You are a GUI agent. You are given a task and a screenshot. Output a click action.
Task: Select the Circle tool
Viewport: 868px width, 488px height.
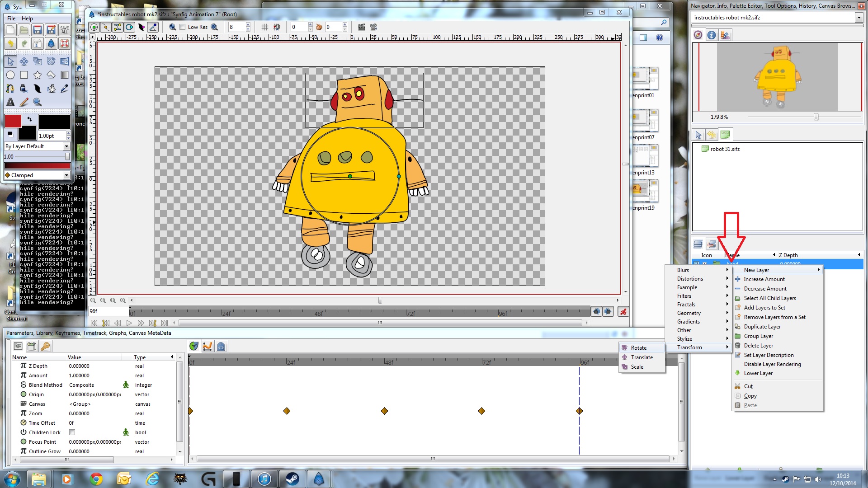pos(10,75)
